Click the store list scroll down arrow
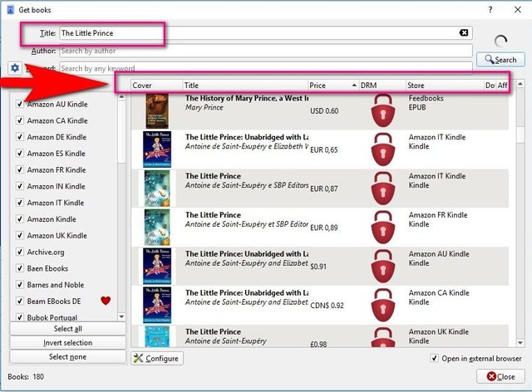 coord(121,316)
